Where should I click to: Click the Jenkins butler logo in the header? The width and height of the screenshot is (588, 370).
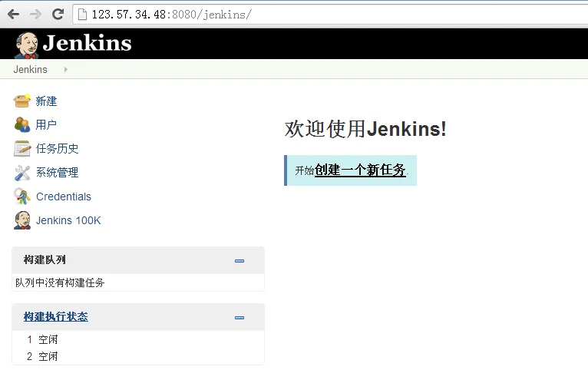tap(26, 45)
